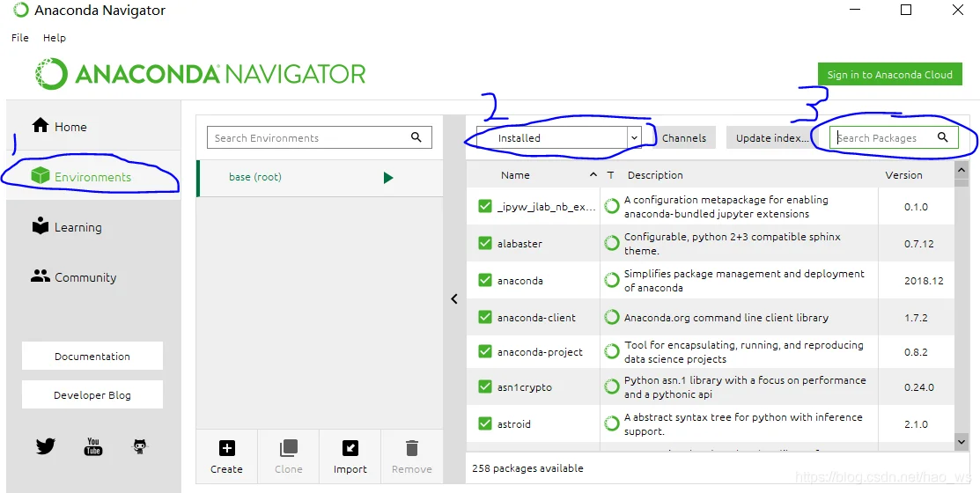Click the astroid version 2.1.0 cell
Image resolution: width=980 pixels, height=493 pixels.
[916, 423]
